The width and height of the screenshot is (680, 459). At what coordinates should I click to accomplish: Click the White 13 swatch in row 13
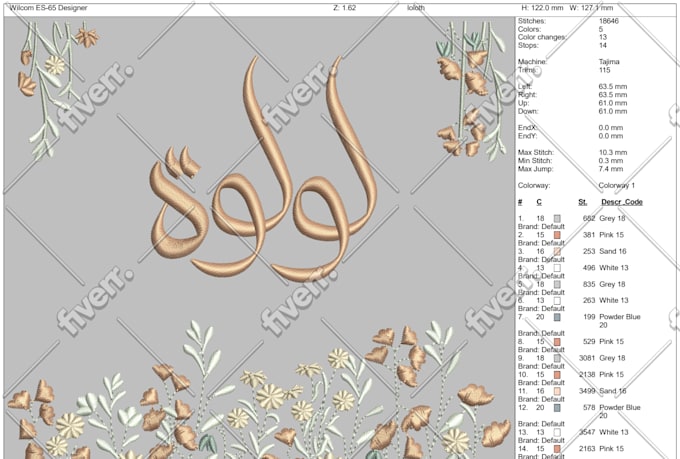(x=557, y=432)
